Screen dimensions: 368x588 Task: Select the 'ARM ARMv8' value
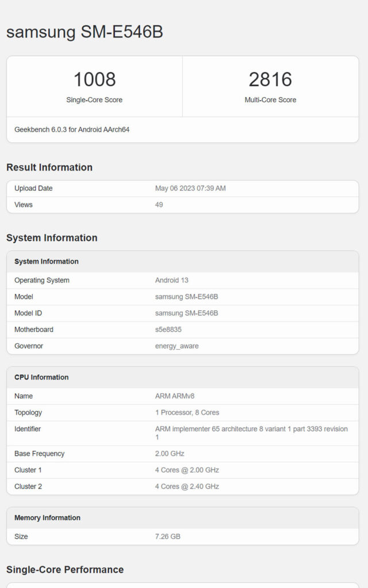(x=175, y=396)
